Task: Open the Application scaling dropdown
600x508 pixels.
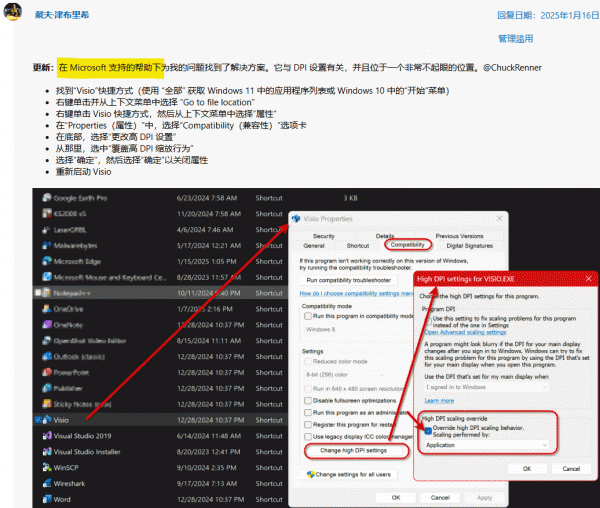Action: coord(486,445)
